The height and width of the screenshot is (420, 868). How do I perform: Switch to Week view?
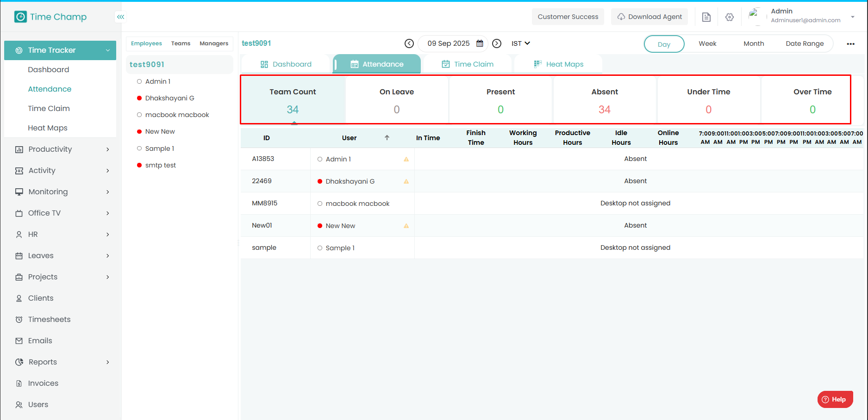pyautogui.click(x=707, y=43)
